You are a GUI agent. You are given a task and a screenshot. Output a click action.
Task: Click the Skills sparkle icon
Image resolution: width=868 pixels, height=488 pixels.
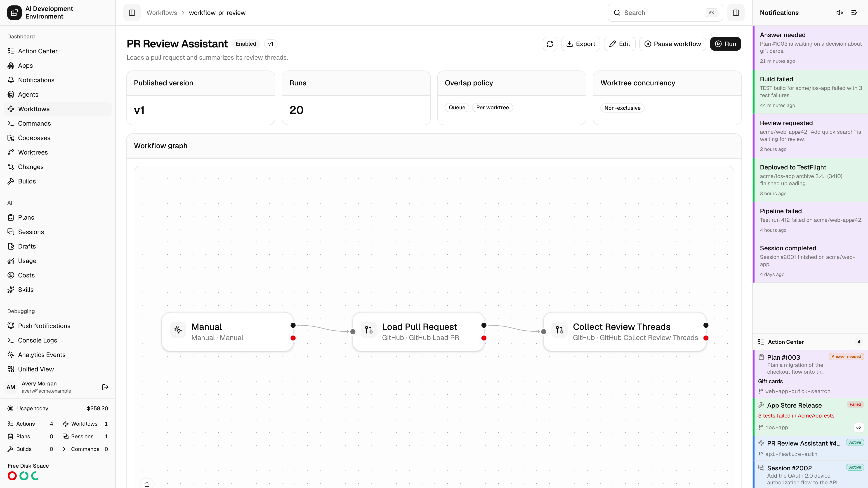click(11, 290)
